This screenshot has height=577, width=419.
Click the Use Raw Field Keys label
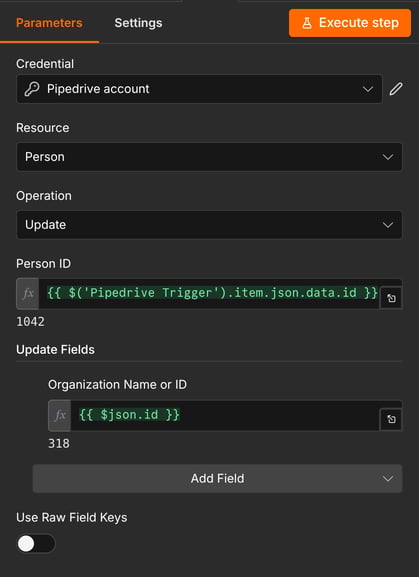point(71,517)
